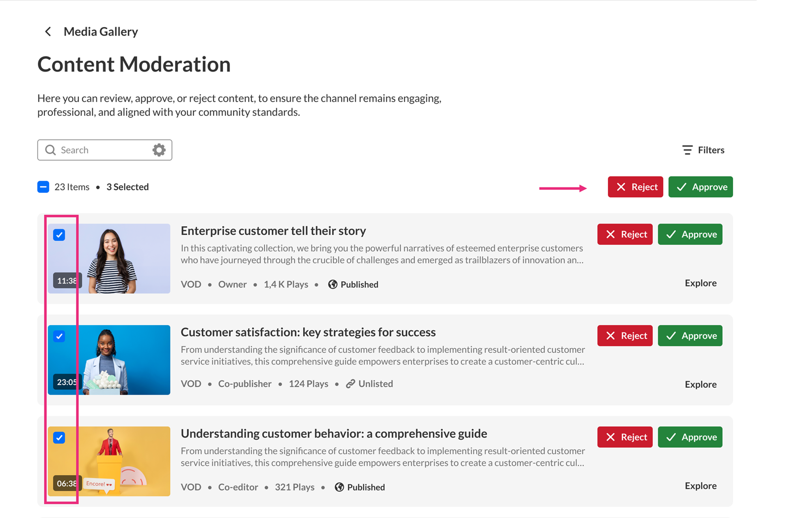Open search settings gear icon
The height and width of the screenshot is (518, 812).
[x=159, y=150]
